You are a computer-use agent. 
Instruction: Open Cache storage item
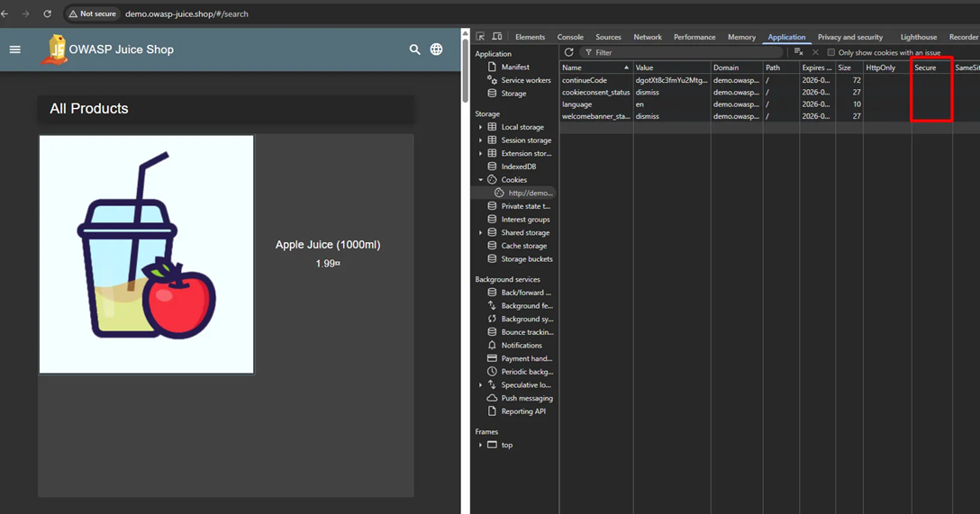tap(523, 246)
